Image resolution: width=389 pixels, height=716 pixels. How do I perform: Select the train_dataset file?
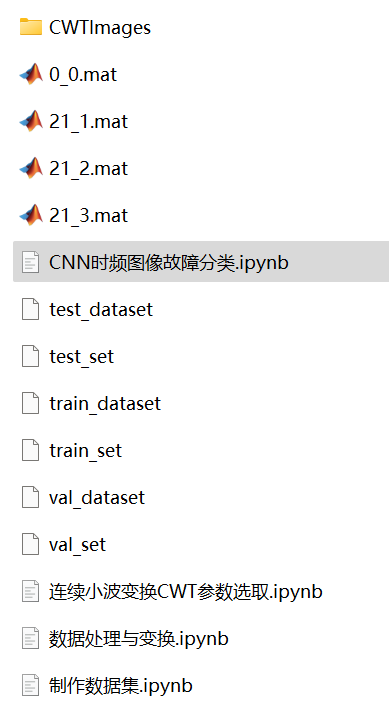pos(105,404)
